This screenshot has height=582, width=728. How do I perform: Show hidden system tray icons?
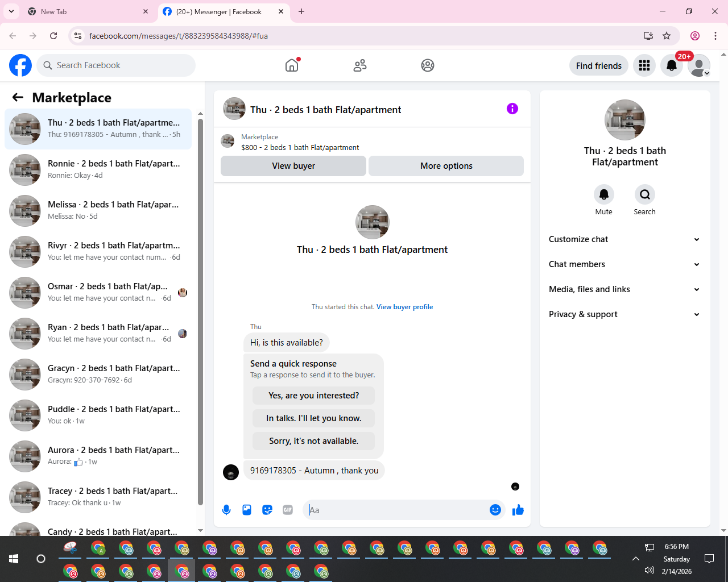coord(636,559)
